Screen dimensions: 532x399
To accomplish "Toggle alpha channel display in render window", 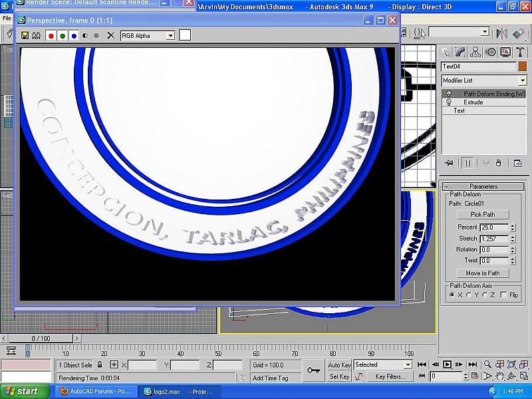I will pos(85,35).
